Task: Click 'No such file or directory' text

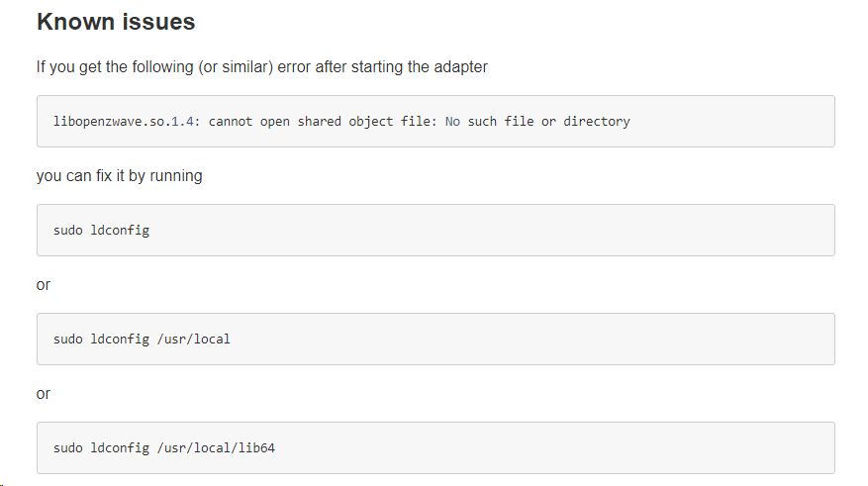Action: tap(537, 121)
